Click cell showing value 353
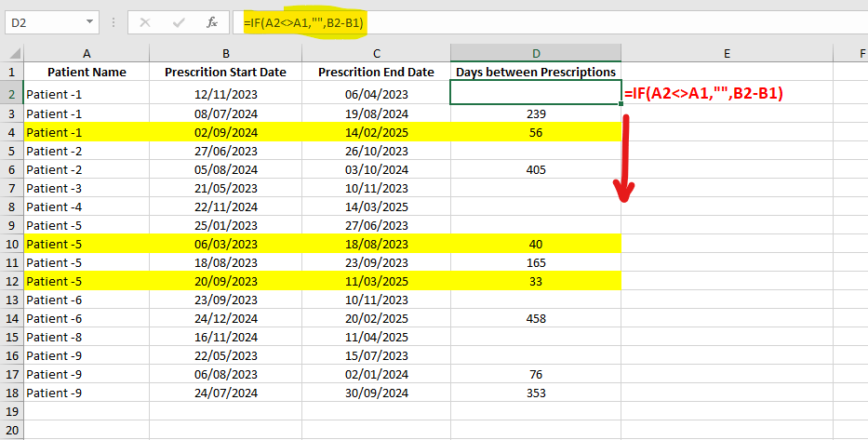Viewport: 868px width, 440px height. click(x=536, y=393)
